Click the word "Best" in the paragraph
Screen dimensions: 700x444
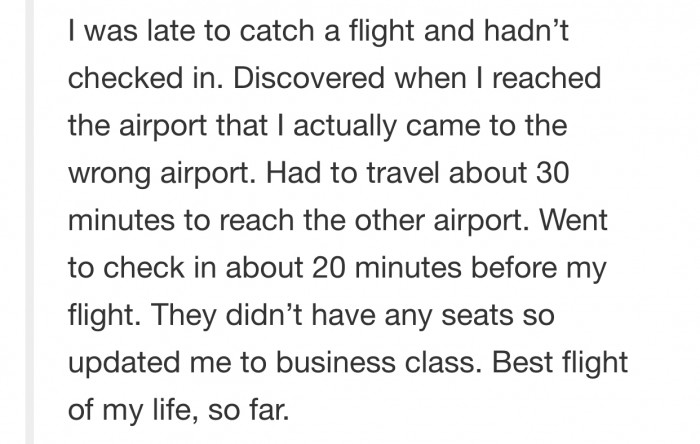tap(523, 362)
